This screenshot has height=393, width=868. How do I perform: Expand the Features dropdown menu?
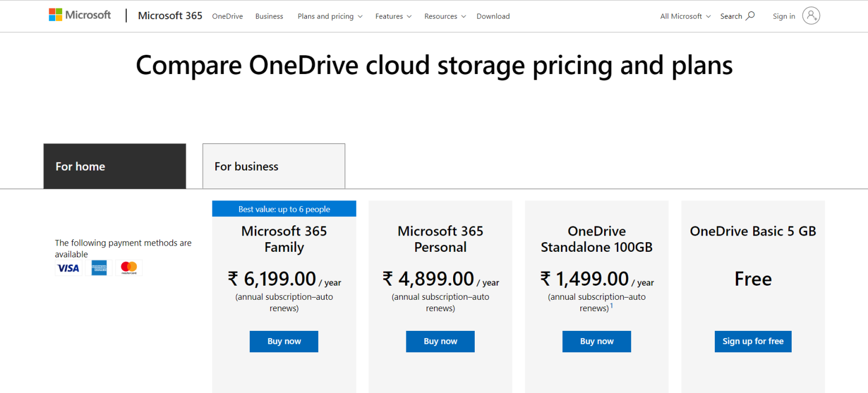[393, 16]
